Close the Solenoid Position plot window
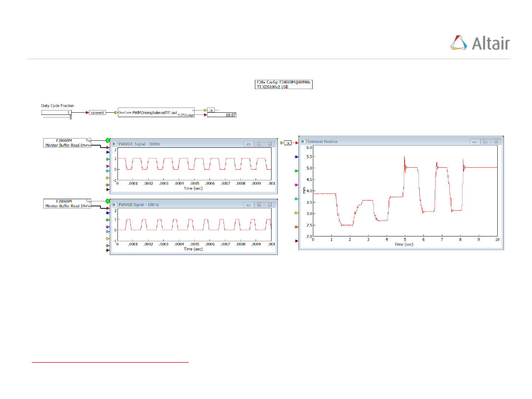 click(x=496, y=141)
